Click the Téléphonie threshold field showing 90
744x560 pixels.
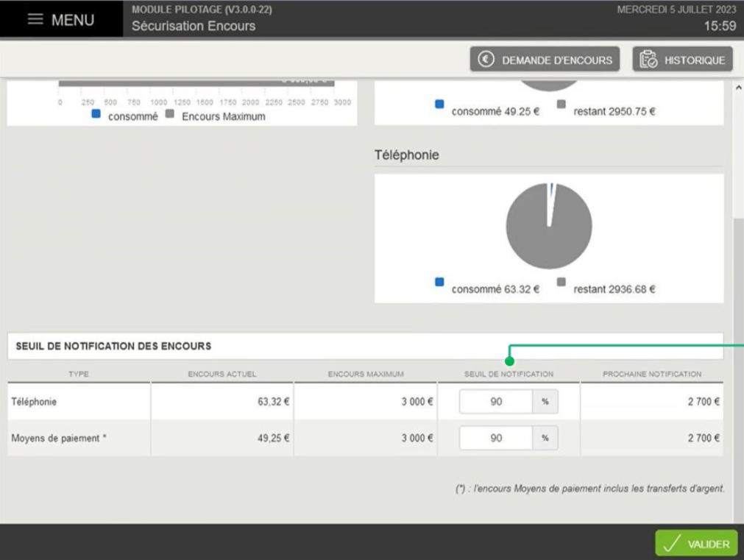(x=495, y=402)
